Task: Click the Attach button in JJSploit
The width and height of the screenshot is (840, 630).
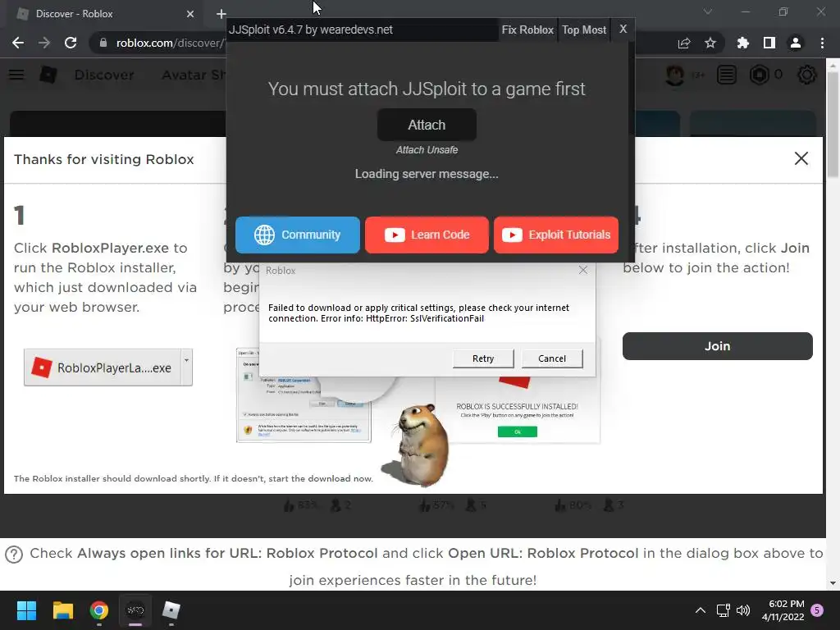Action: [x=427, y=125]
